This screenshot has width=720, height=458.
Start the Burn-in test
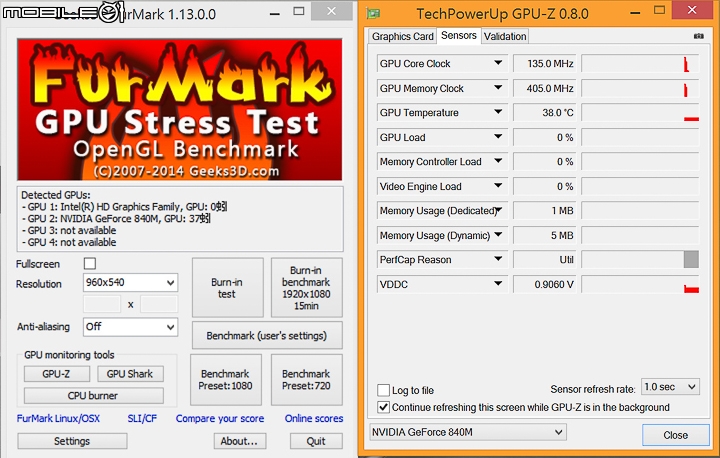point(227,288)
